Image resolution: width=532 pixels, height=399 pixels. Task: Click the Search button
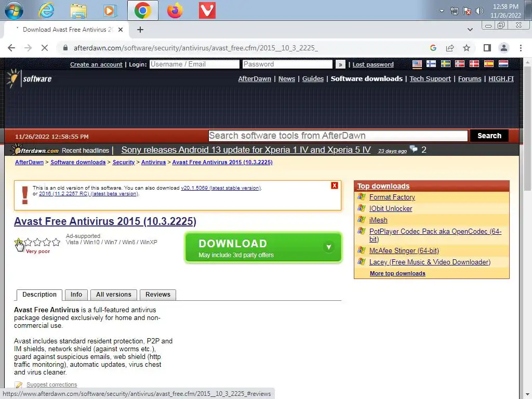pos(489,136)
